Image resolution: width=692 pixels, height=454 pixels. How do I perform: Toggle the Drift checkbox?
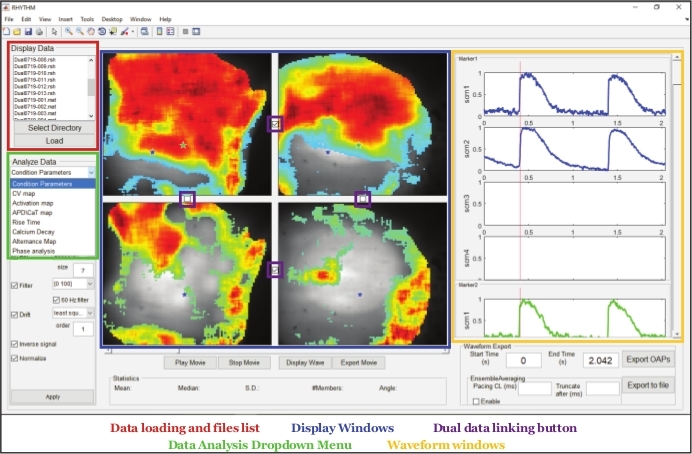pyautogui.click(x=15, y=315)
